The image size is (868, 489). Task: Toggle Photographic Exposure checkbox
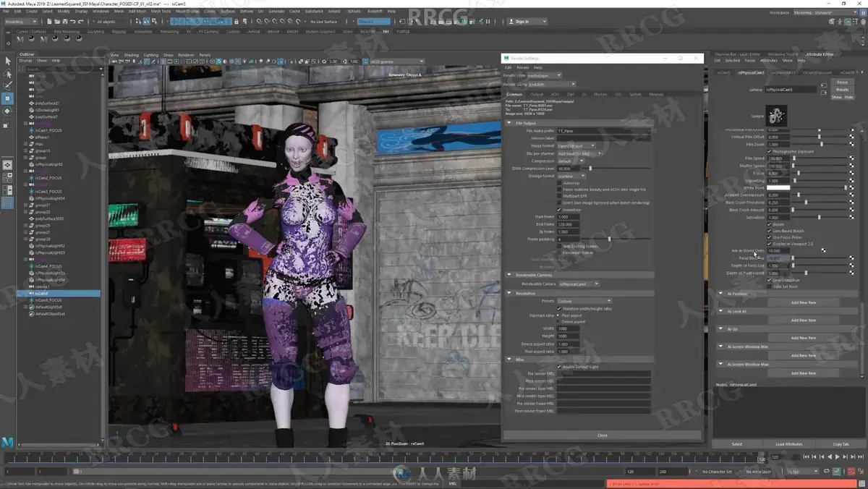770,151
